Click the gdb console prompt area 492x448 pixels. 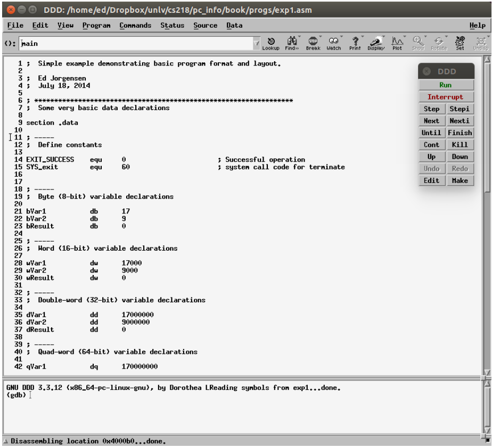point(160,404)
